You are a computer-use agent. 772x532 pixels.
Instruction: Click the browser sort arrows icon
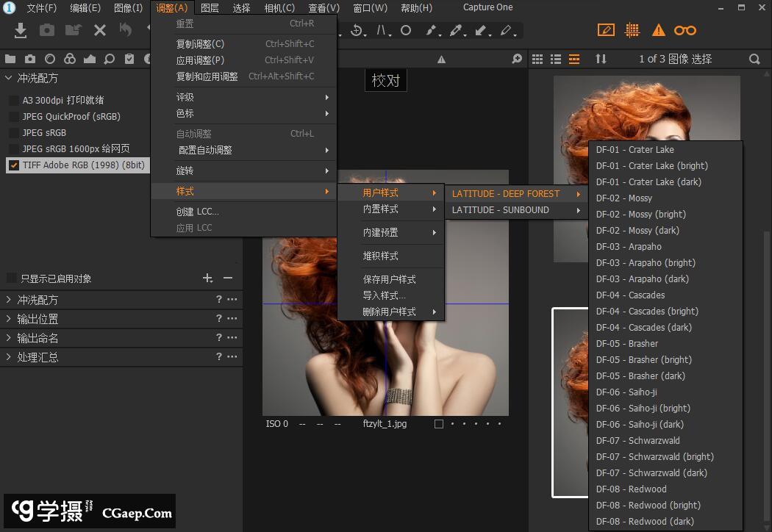coord(601,59)
